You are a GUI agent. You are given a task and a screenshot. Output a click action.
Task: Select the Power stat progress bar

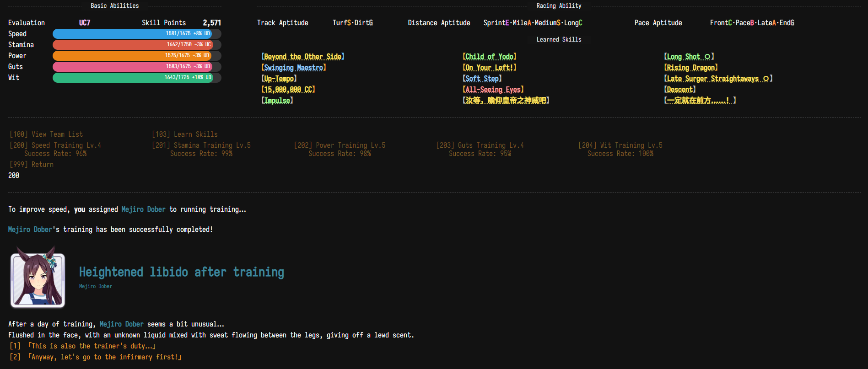[137, 56]
